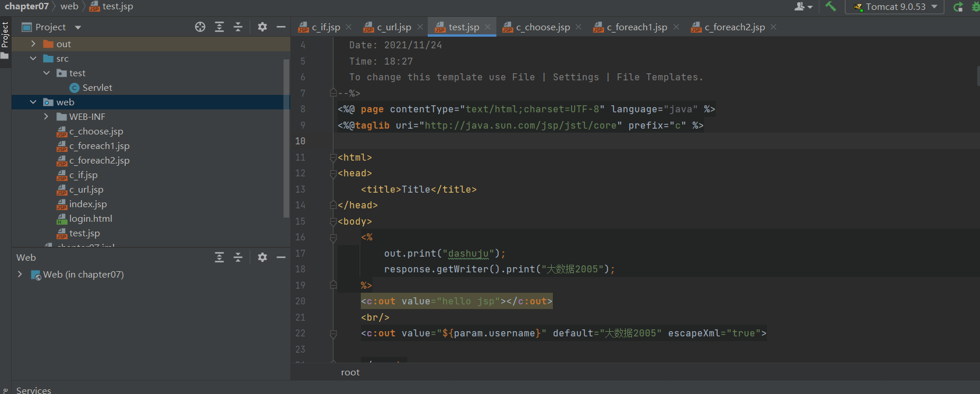This screenshot has height=394, width=980.
Task: Click Expand All in Web panel
Action: tap(219, 257)
